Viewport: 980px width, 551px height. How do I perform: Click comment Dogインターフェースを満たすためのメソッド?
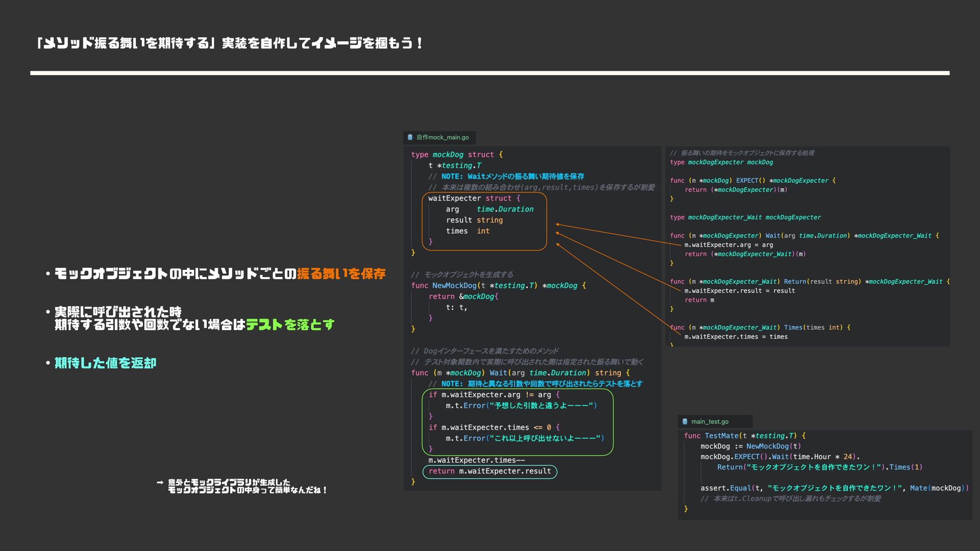pos(485,351)
